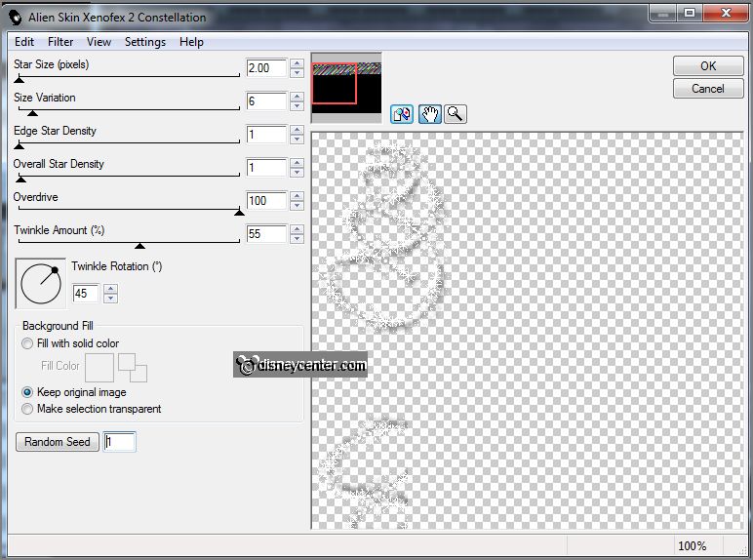This screenshot has height=560, width=753.
Task: Click the Size Variation slider handle
Action: (x=32, y=113)
